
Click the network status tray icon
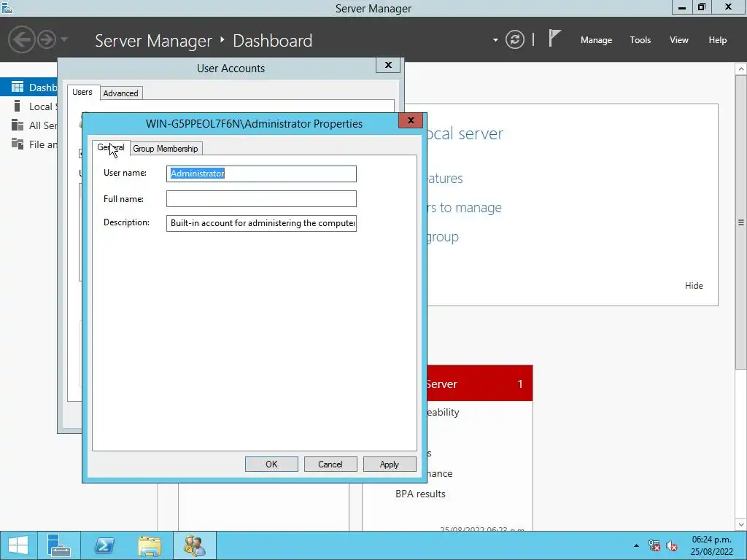click(x=654, y=545)
